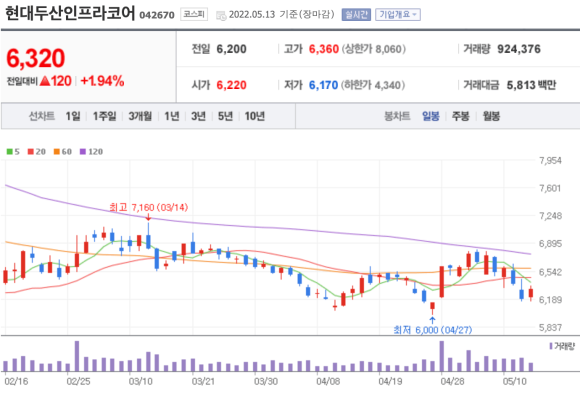
Task: Switch to 월봉 monthly candle chart
Action: [491, 116]
